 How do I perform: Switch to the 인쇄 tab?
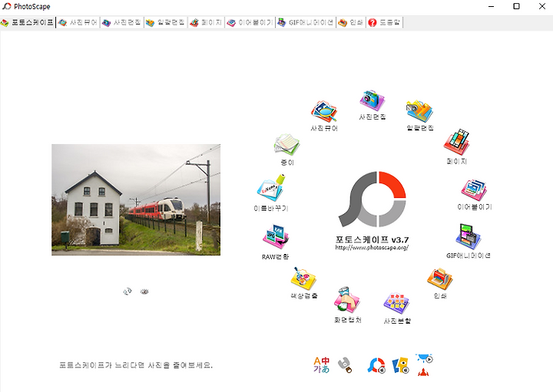tap(351, 22)
